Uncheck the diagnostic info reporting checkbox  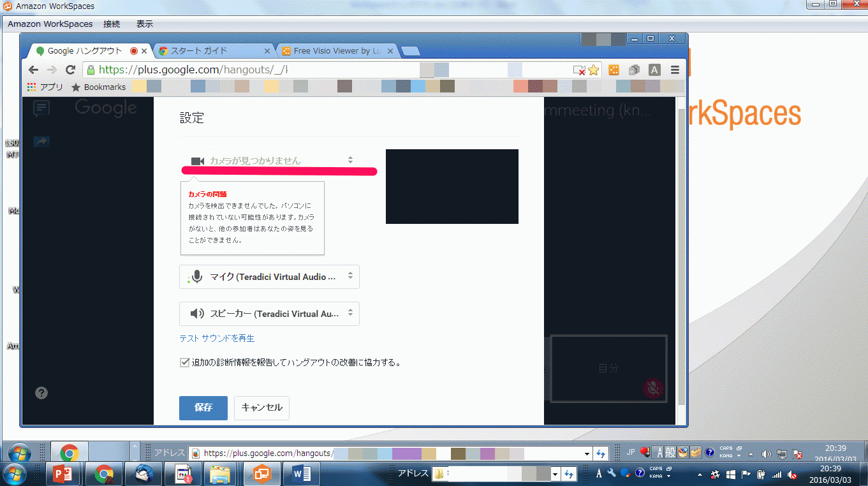point(184,362)
